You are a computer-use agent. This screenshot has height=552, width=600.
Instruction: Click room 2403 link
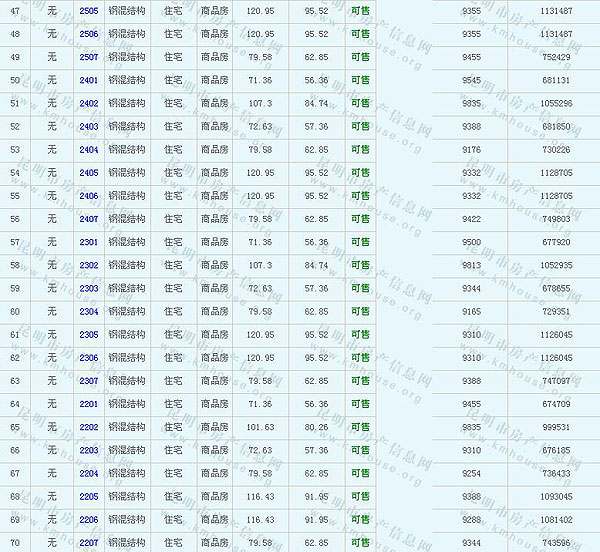click(x=89, y=126)
